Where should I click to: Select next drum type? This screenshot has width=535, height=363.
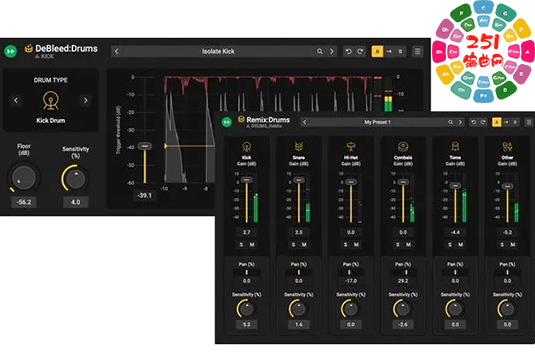[x=86, y=100]
